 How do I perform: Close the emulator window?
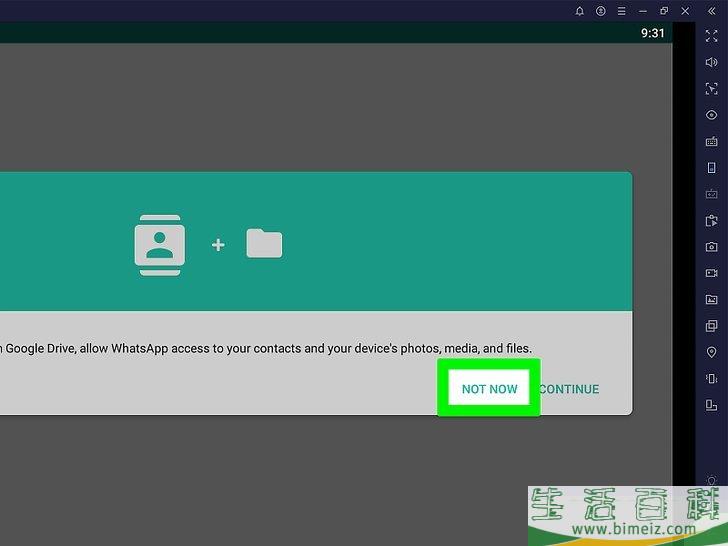coord(685,11)
